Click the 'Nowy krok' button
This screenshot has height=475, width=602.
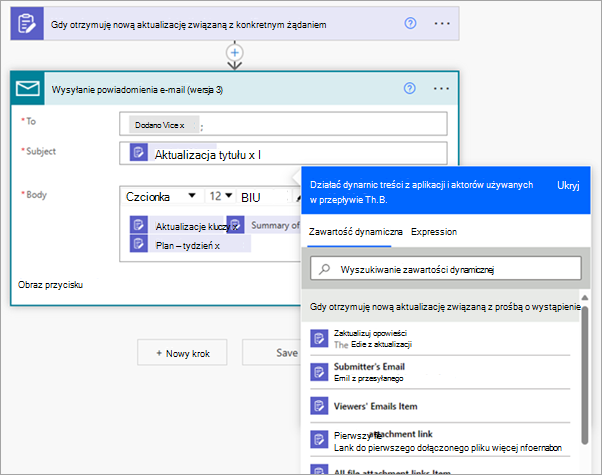[x=182, y=352]
